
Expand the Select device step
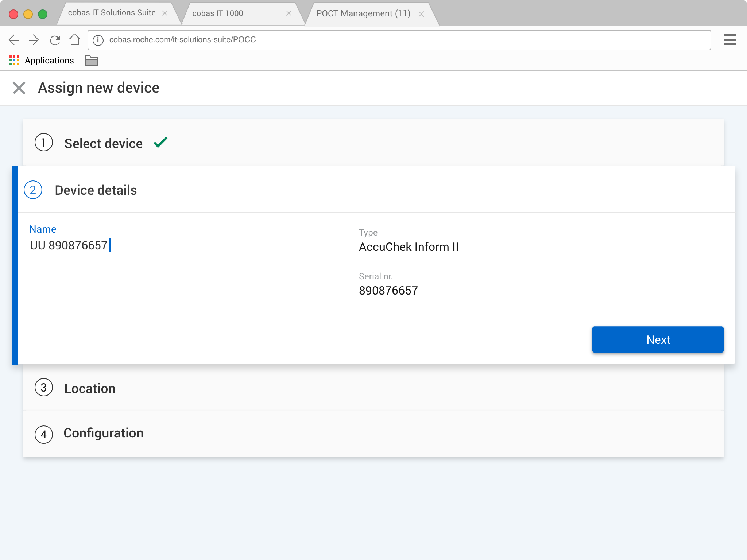click(103, 143)
